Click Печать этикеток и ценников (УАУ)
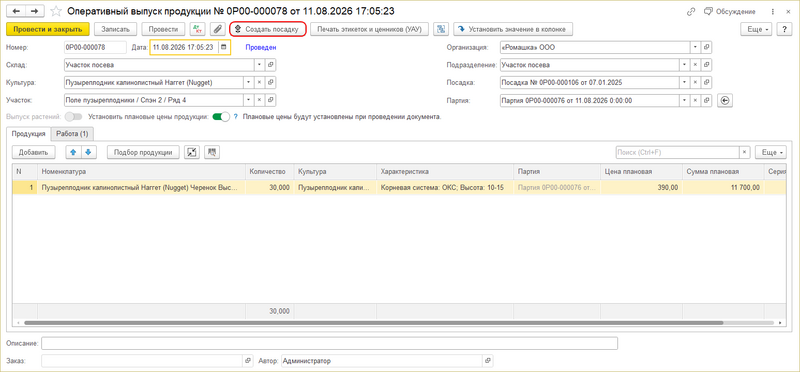 (x=369, y=30)
